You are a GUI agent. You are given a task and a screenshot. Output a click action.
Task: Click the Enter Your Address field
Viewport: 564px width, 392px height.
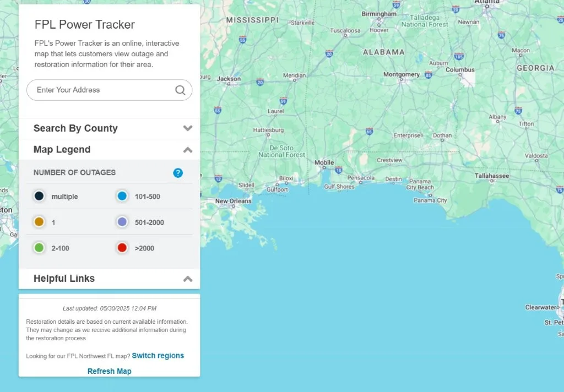(110, 90)
